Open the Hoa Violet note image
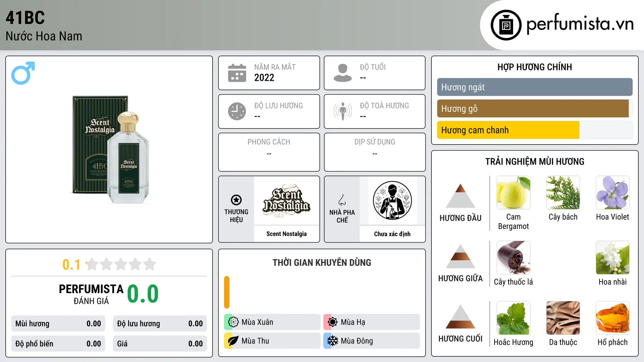The height and width of the screenshot is (362, 644). [613, 193]
